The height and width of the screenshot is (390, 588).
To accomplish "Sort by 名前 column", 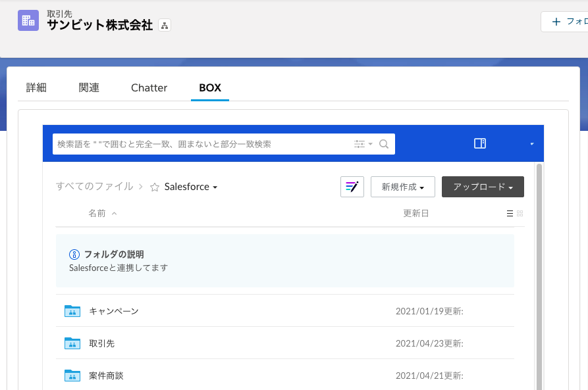I will click(97, 213).
